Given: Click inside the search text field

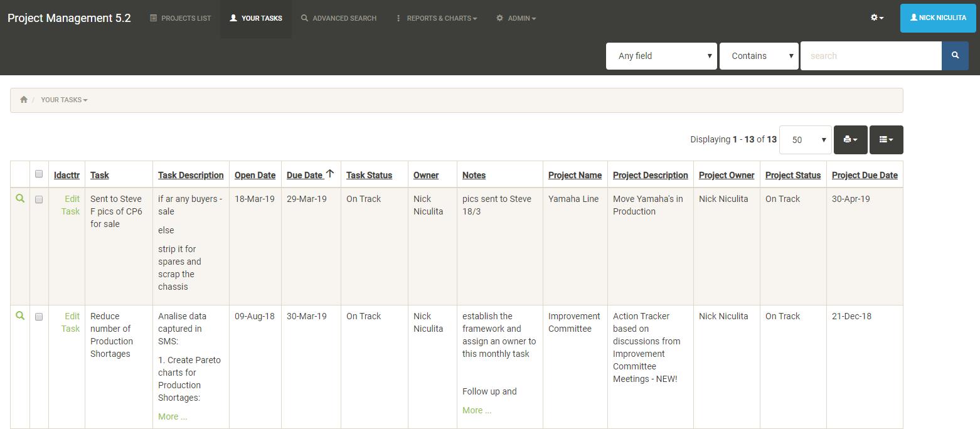Looking at the screenshot, I should click(x=871, y=55).
